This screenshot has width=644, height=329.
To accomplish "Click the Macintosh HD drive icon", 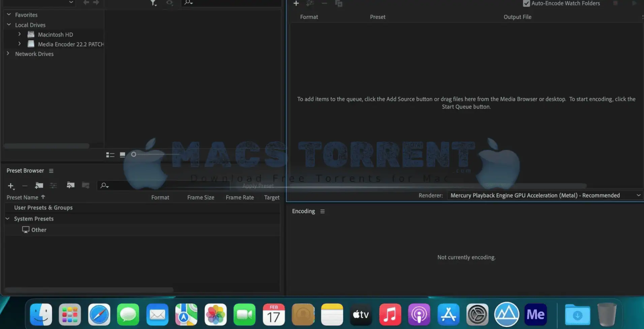I will coord(31,34).
